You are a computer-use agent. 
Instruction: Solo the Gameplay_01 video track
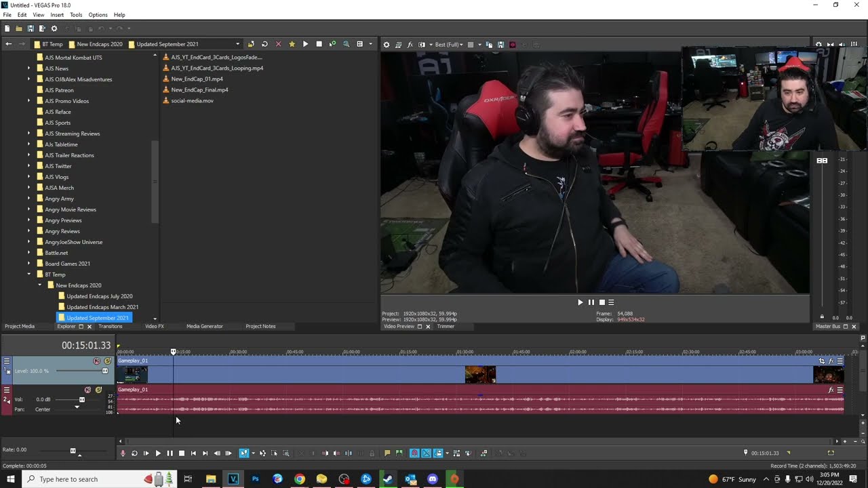click(x=108, y=361)
